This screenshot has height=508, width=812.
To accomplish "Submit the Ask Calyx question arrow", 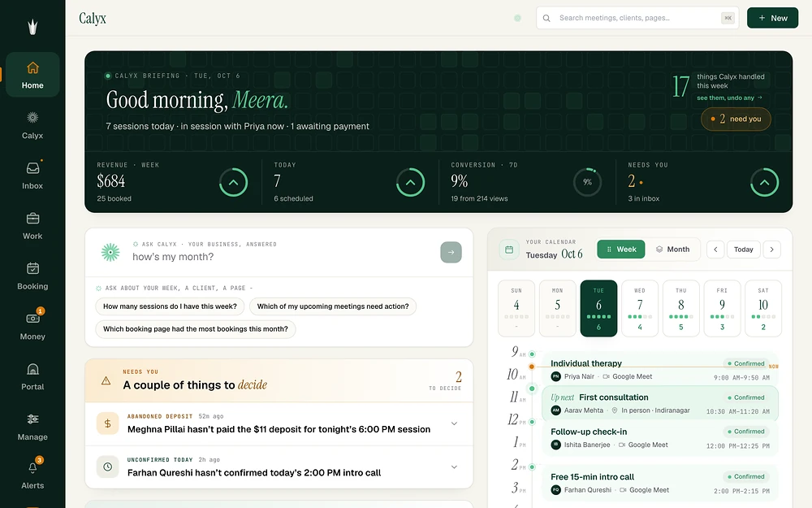I will pos(451,253).
